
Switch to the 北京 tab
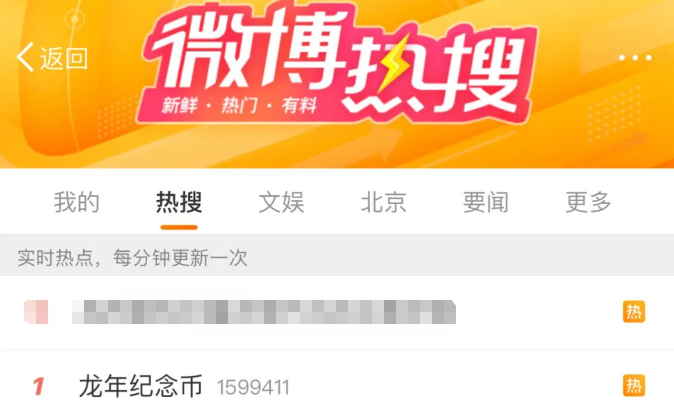click(383, 202)
